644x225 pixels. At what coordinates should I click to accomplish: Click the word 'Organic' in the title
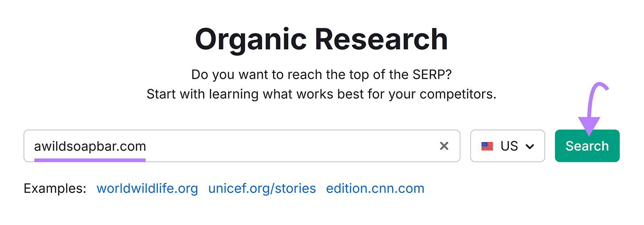click(x=251, y=39)
